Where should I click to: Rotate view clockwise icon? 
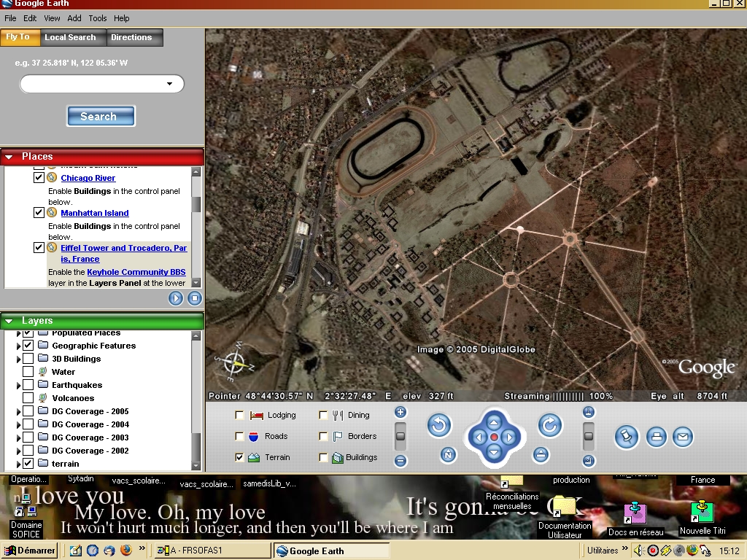(x=550, y=425)
